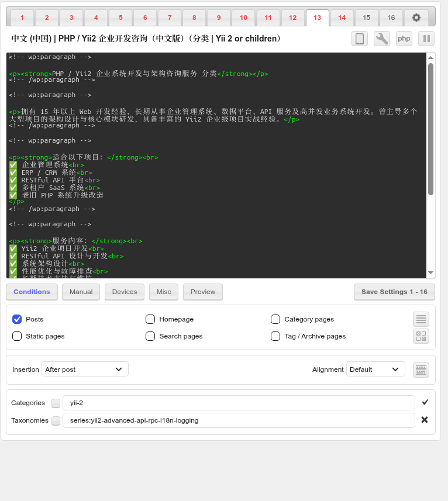This screenshot has height=501, width=448.
Task: Switch to block tab 5
Action: coord(121,18)
